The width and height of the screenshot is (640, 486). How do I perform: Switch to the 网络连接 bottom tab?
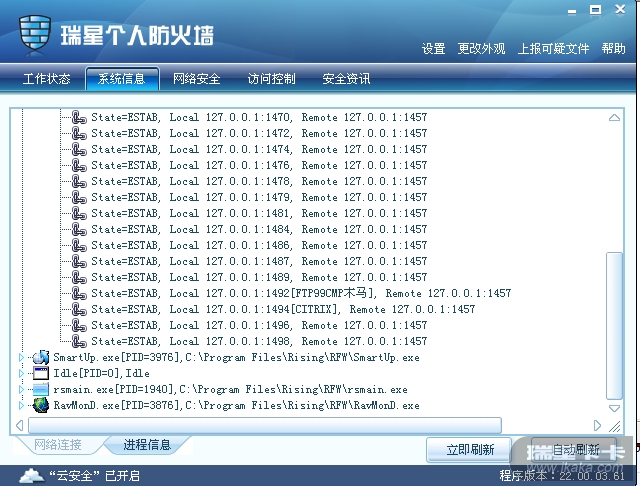[58, 445]
